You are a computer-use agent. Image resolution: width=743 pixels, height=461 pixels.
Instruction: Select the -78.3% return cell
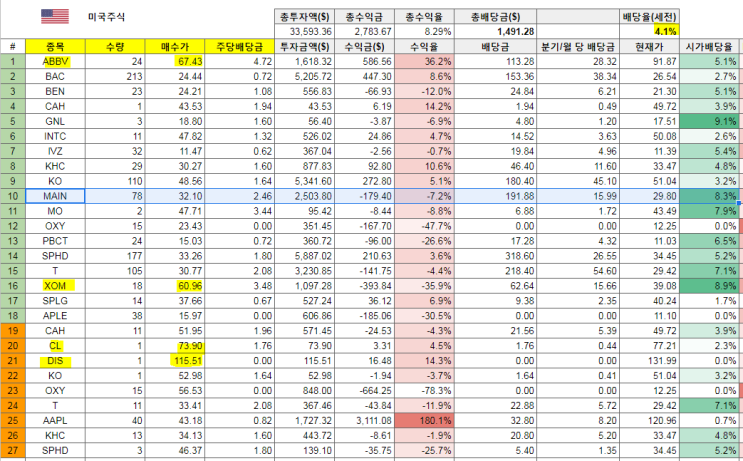pos(424,391)
